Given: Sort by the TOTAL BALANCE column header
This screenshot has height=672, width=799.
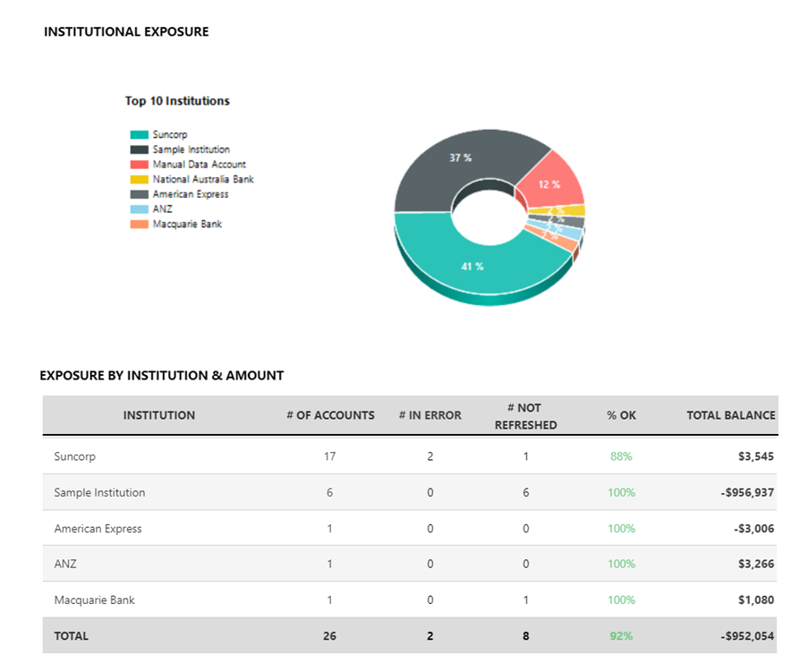Looking at the screenshot, I should pos(731,415).
